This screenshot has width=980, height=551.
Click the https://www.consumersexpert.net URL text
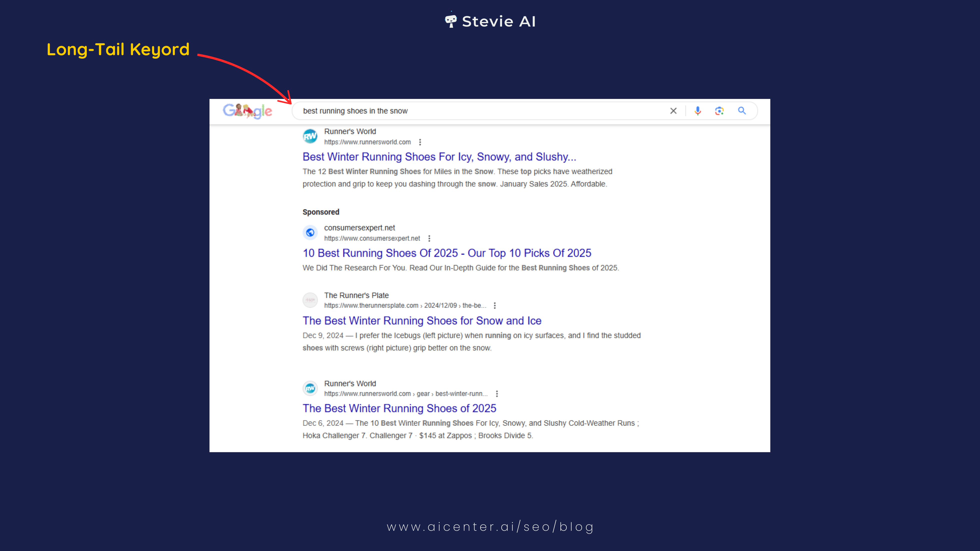(x=372, y=238)
